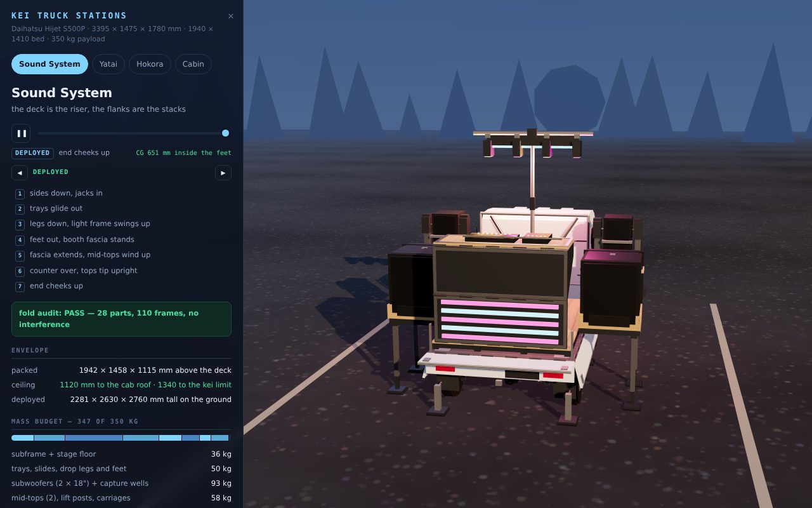
Task: Click the trays, slides, drop legs and feet row
Action: pyautogui.click(x=121, y=469)
